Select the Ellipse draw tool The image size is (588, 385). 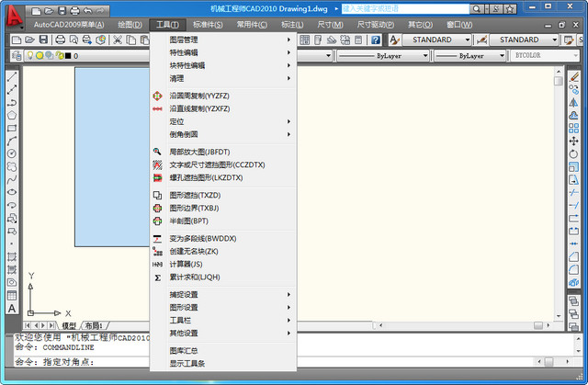click(x=12, y=192)
